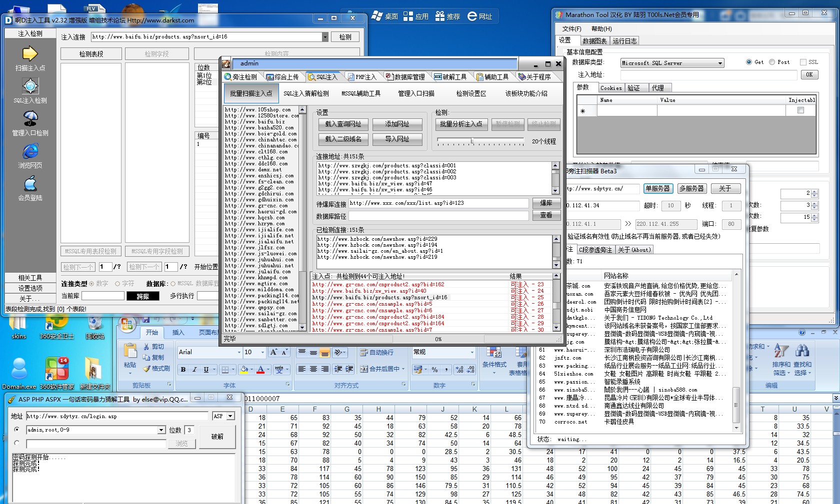Select Post radio in Marathon Tool
Screen dimensions: 840x504
tap(772, 62)
